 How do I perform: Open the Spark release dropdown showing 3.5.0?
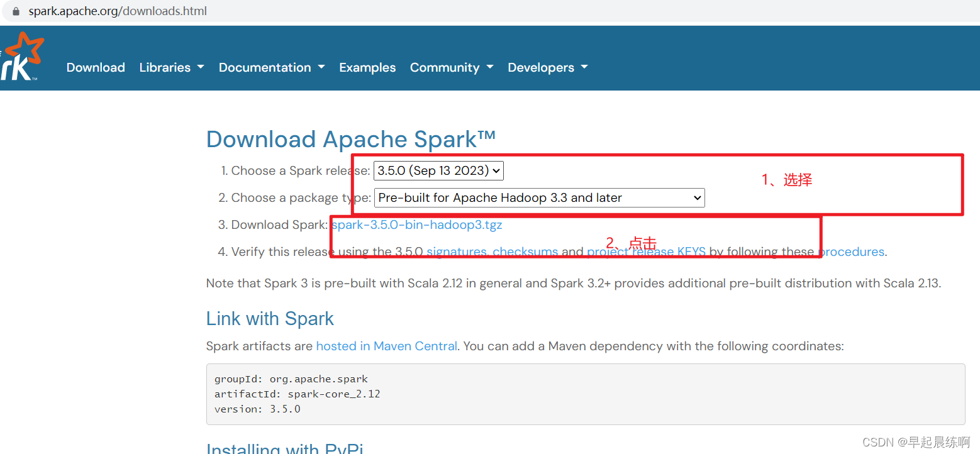(438, 170)
